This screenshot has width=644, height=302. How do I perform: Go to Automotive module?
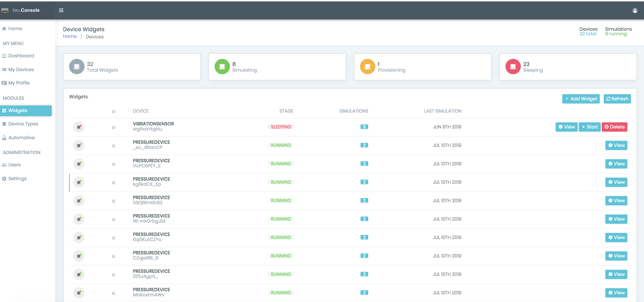click(21, 138)
